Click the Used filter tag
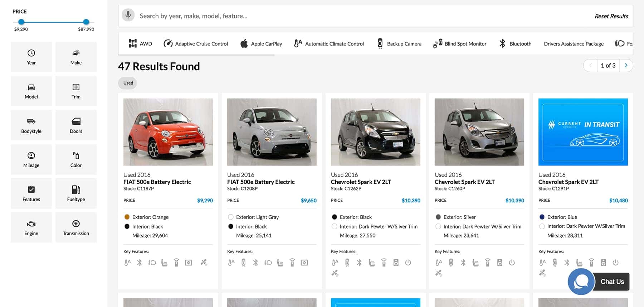This screenshot has height=307, width=644. (128, 83)
